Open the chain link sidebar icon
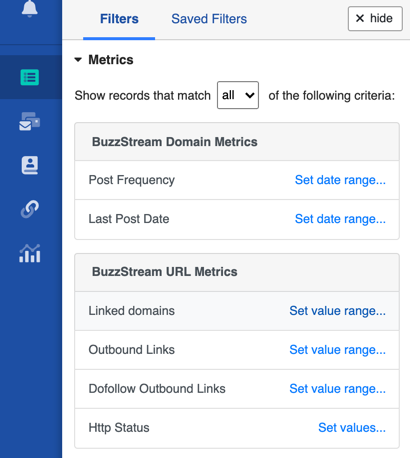Image resolution: width=410 pixels, height=458 pixels. (30, 209)
